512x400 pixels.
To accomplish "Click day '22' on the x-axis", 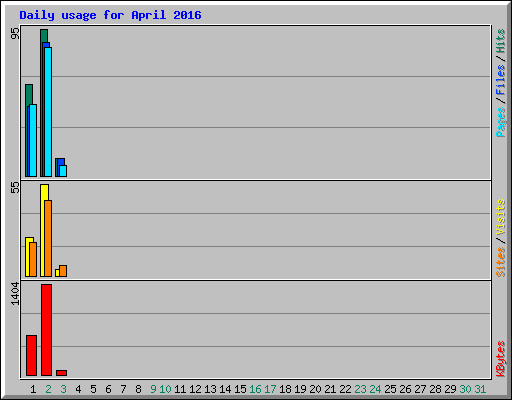I will click(345, 389).
